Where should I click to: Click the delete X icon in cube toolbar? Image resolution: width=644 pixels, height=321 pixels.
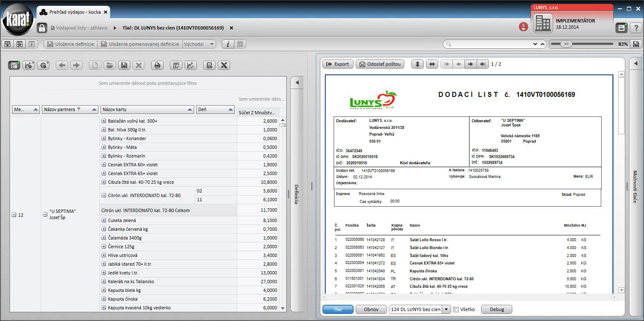click(138, 65)
